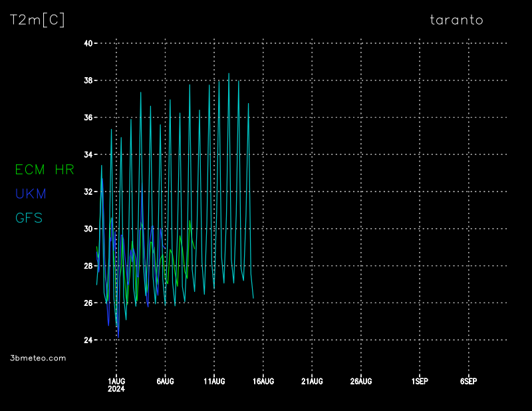Select the 24 degree y-axis label
532x411 pixels.
point(88,340)
